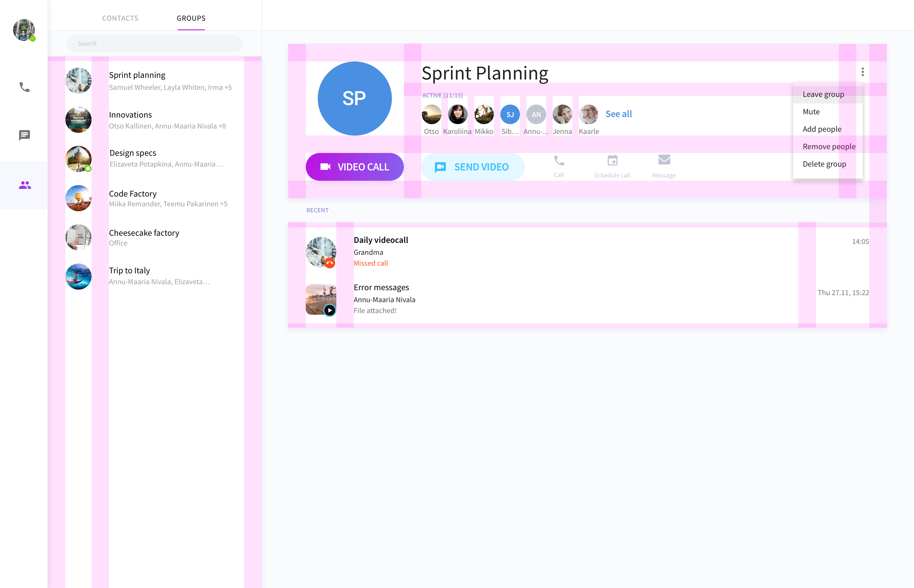Viewport: 914px width, 588px height.
Task: Click the Search input field
Action: click(x=155, y=43)
